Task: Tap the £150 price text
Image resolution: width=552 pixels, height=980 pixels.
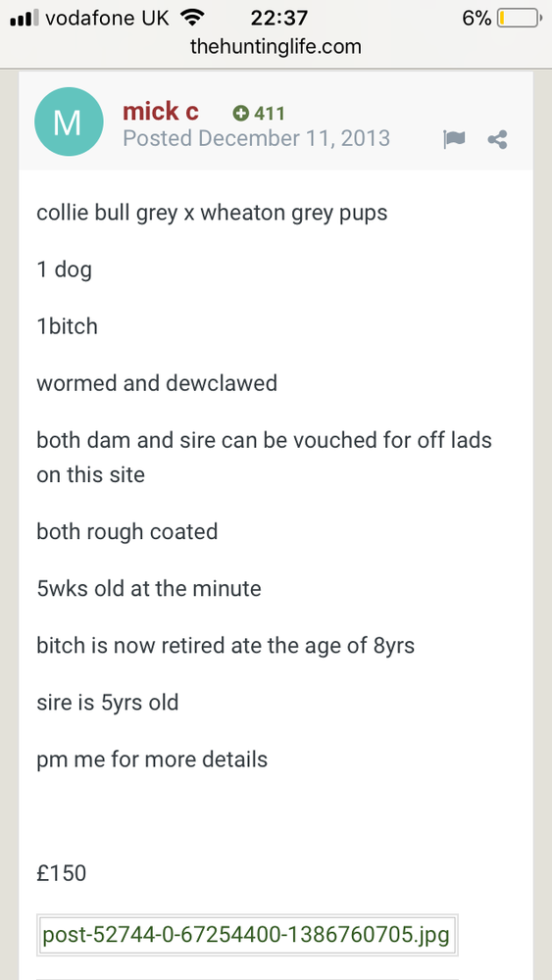Action: 61,873
